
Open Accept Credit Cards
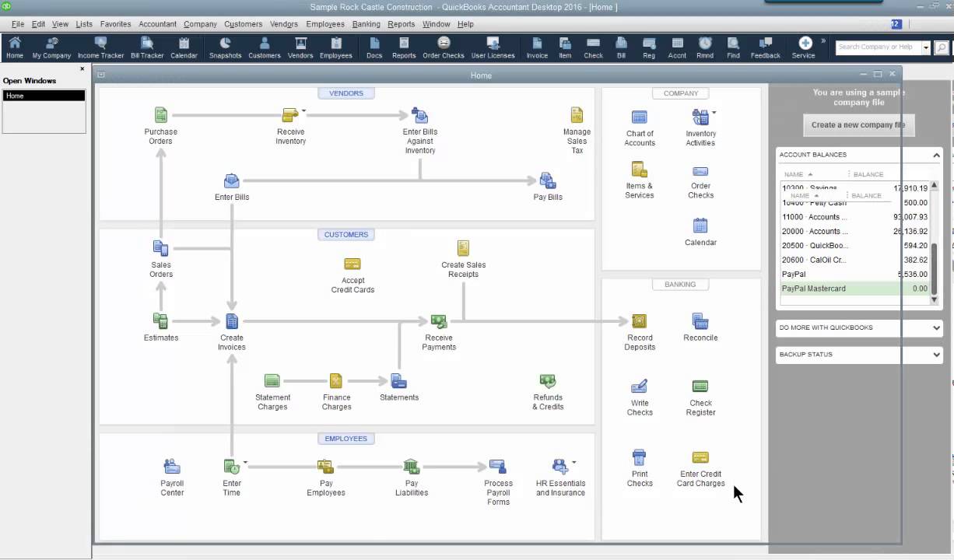[x=352, y=264]
